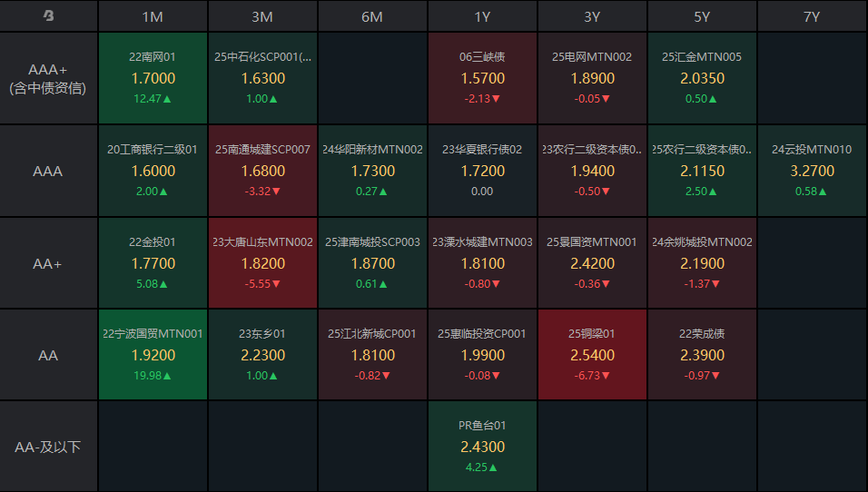Click the AAA+ rating row label

click(48, 79)
